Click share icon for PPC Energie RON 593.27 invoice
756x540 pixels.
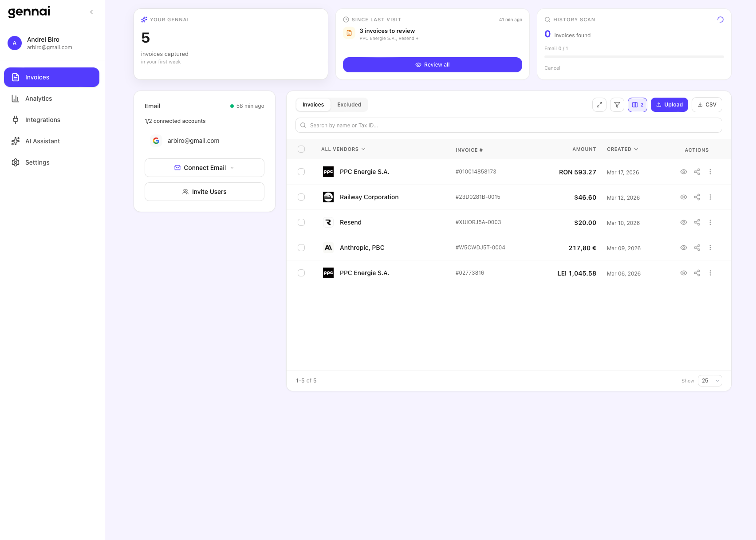pos(697,172)
